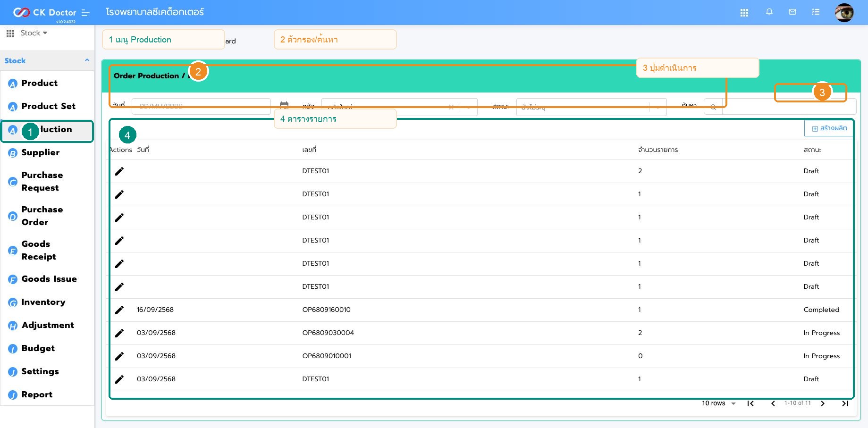Image resolution: width=868 pixels, height=428 pixels.
Task: Click the search (ค้นหา) text field
Action: [x=789, y=107]
